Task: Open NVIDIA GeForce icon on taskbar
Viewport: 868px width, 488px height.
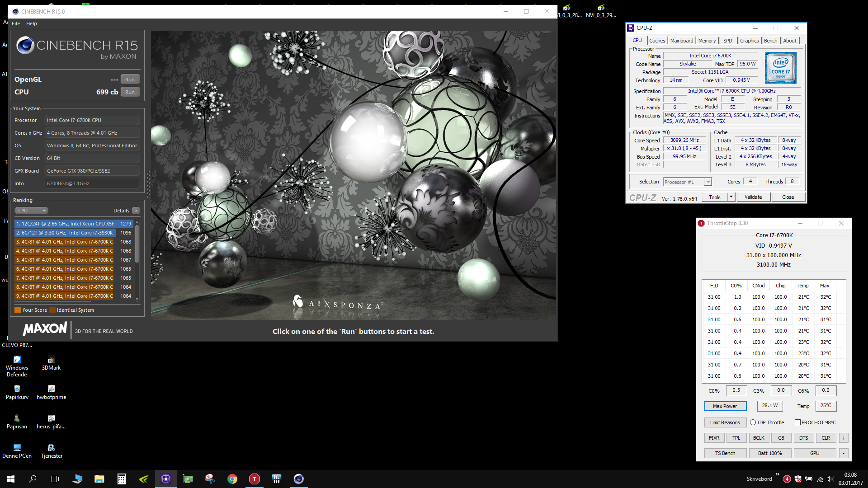Action: click(144, 479)
